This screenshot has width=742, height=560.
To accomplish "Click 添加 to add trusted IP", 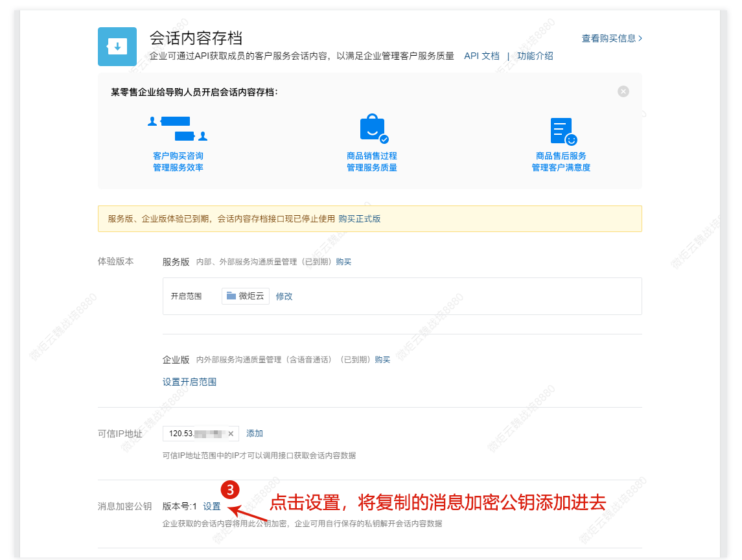I will (x=255, y=434).
